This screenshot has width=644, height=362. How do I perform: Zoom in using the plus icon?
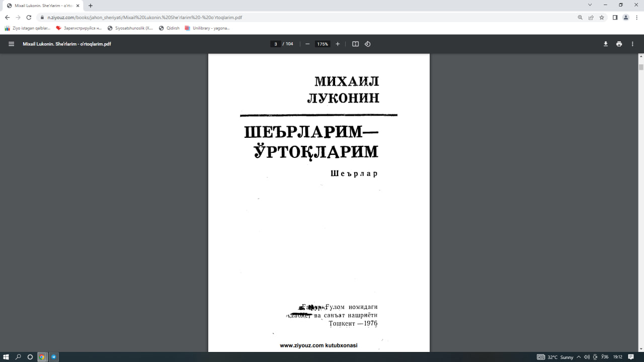[x=338, y=44]
